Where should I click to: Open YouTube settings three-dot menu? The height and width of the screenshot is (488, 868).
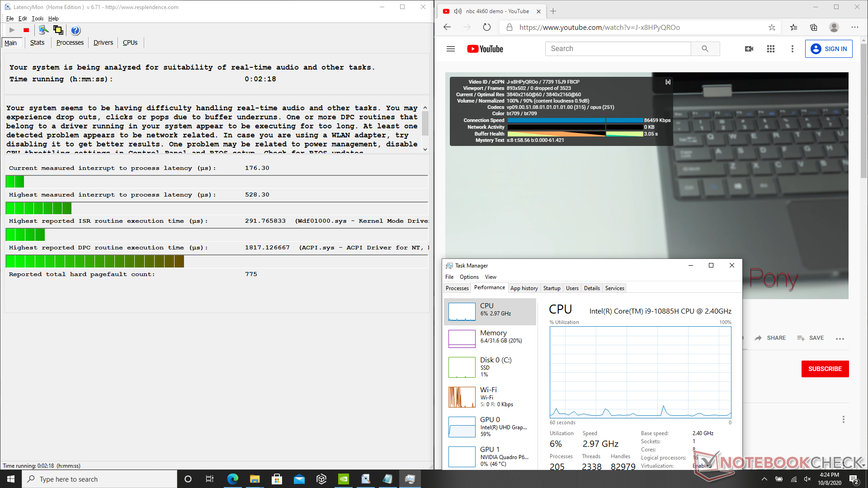tap(792, 49)
